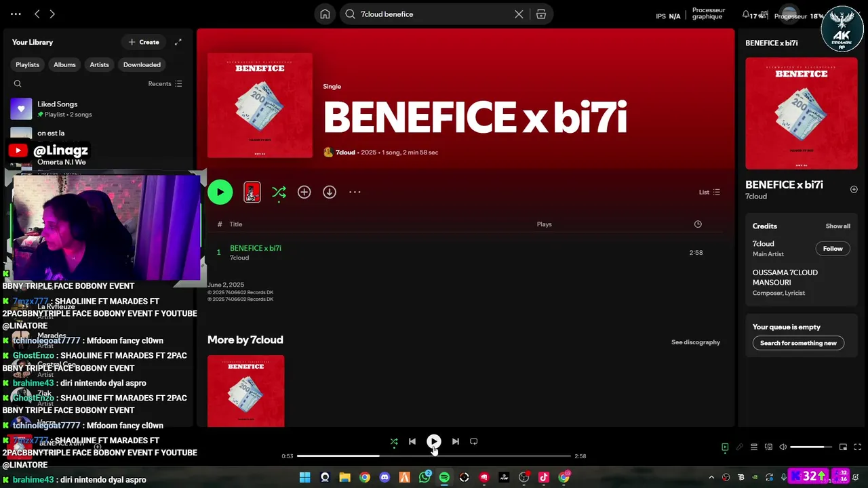Open Discord from taskbar

384,478
